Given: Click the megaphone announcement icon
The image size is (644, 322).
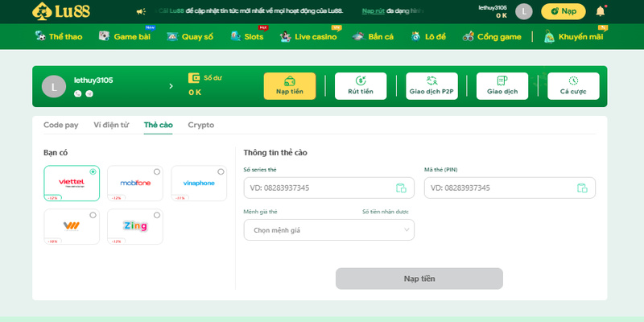Looking at the screenshot, I should (x=141, y=11).
